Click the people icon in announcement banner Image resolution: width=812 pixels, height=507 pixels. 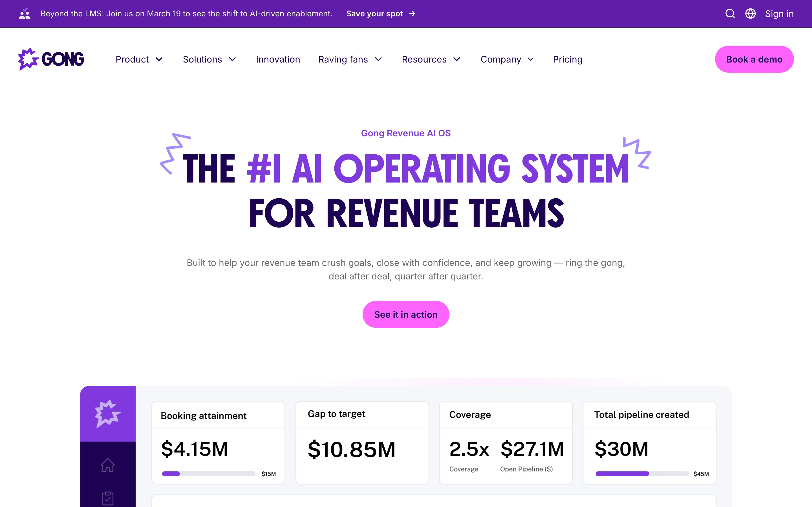pos(25,14)
